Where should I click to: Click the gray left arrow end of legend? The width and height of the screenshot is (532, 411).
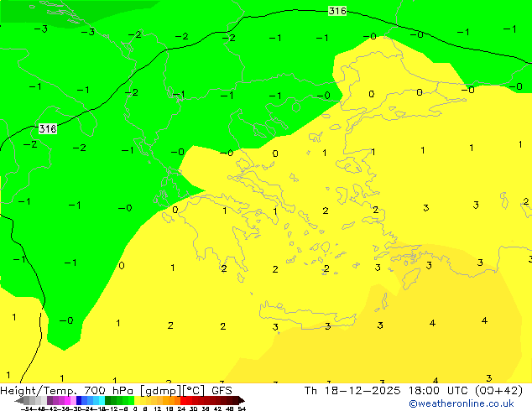[x=20, y=400]
